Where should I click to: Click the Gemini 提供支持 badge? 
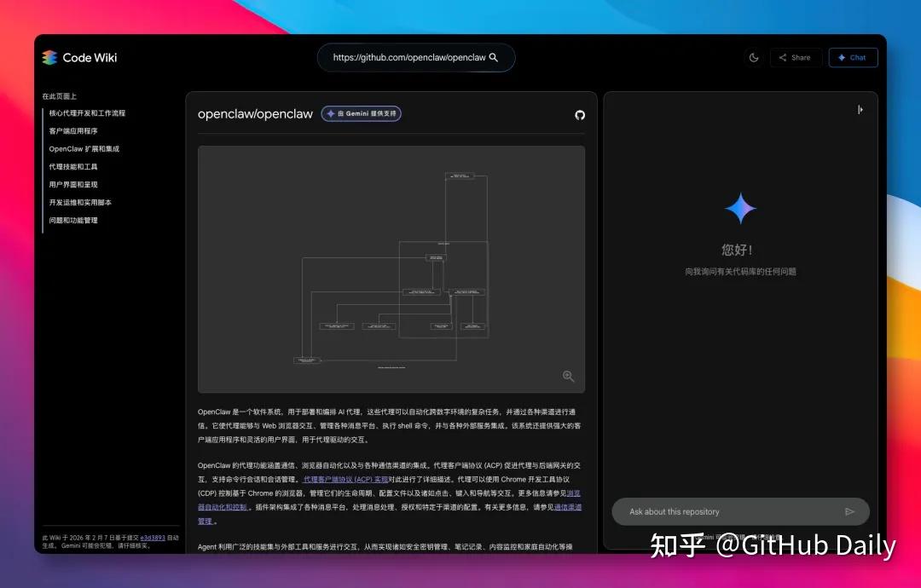pos(361,113)
